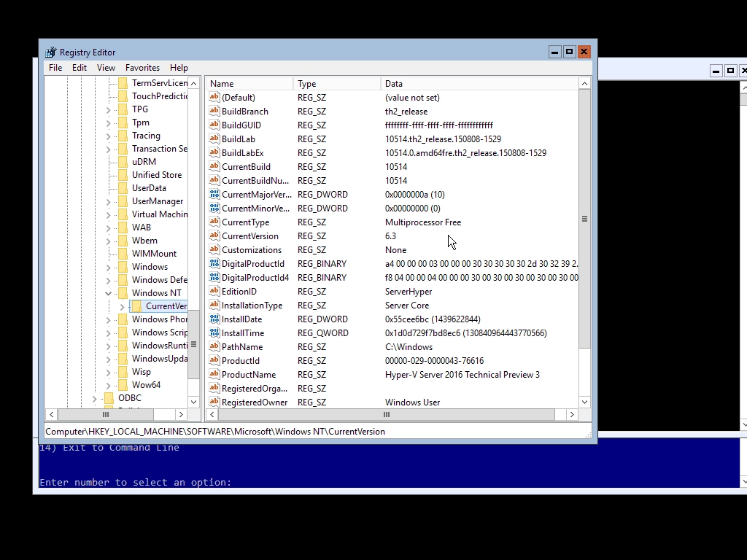Expand the Windows tree node
Image resolution: width=747 pixels, height=560 pixels.
pos(108,268)
